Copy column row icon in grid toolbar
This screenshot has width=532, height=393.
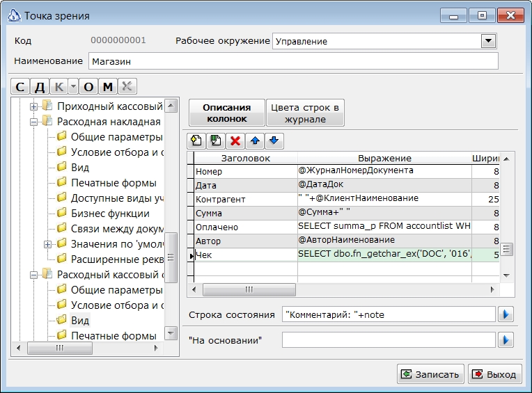[x=216, y=141]
